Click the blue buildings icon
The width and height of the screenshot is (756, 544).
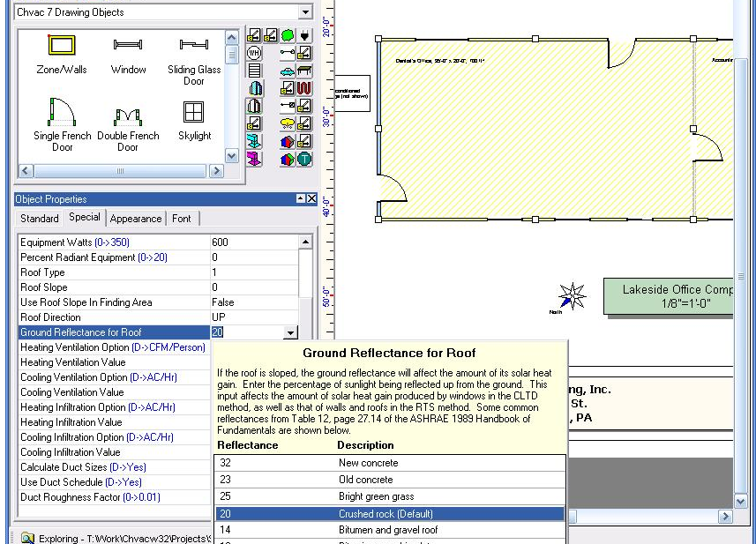click(x=255, y=88)
